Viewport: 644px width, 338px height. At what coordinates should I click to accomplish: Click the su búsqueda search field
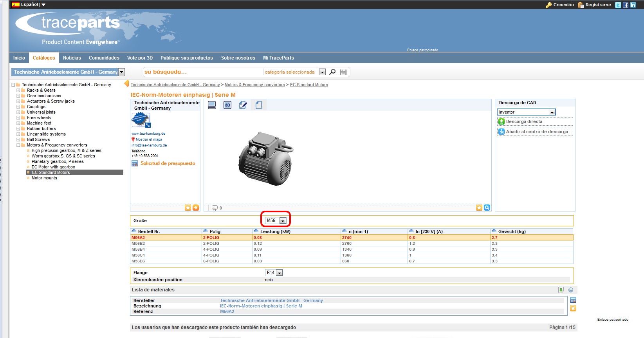click(x=203, y=72)
